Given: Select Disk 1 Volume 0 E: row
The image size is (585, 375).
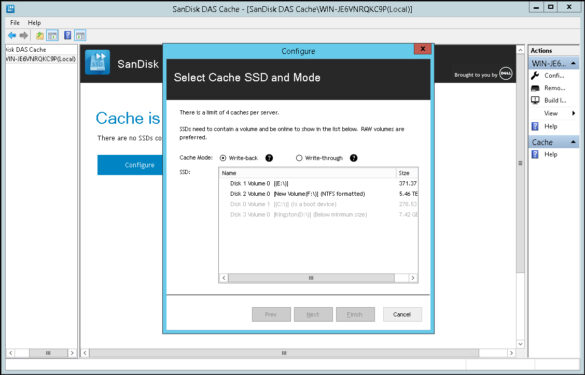Looking at the screenshot, I should [x=318, y=184].
